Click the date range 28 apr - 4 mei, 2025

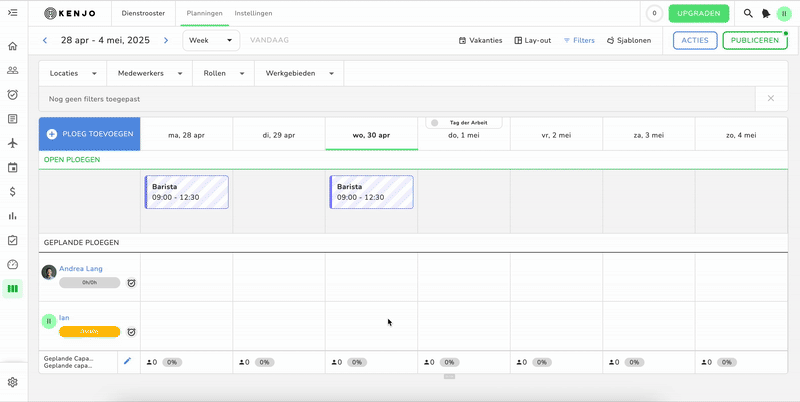pos(106,40)
